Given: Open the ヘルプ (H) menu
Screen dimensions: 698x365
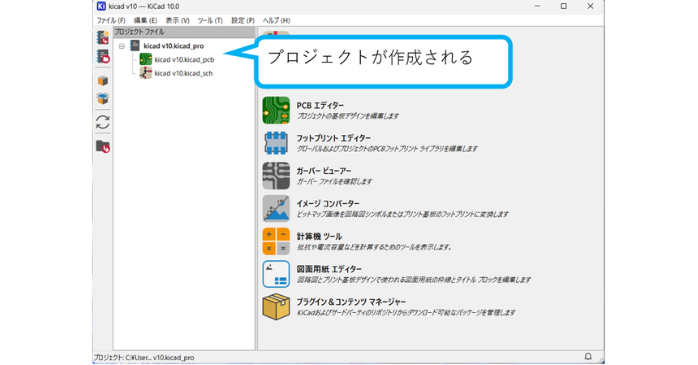Looking at the screenshot, I should tap(276, 20).
